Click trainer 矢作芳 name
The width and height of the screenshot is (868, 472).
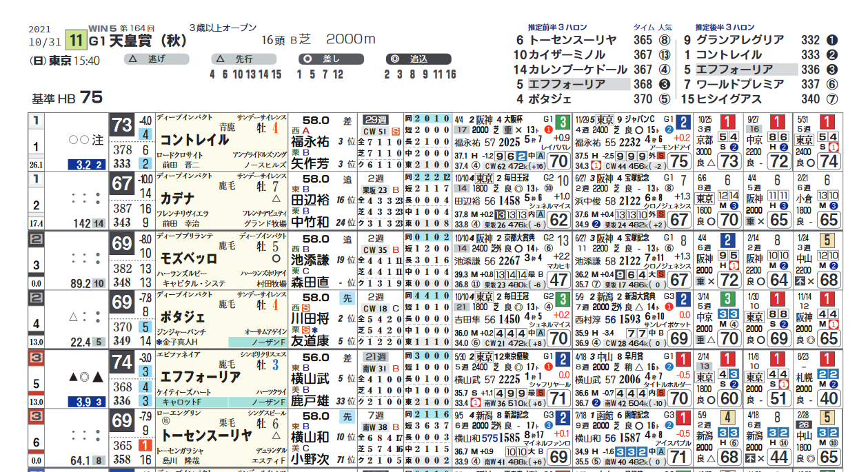310,164
